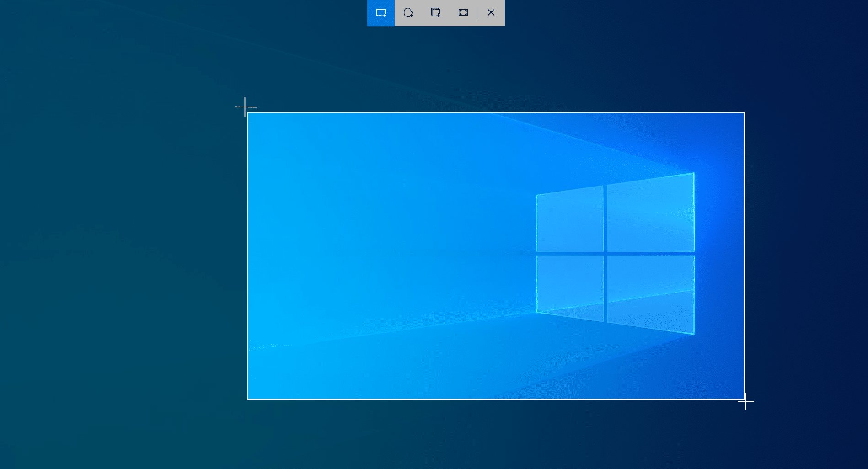Click the vertical separator in the snip toolbar
This screenshot has width=868, height=469.
[477, 13]
